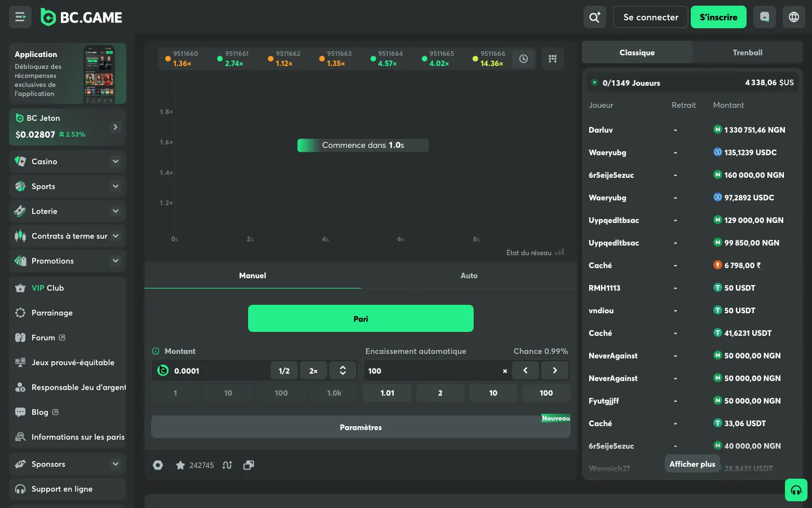Open the search icon in header
The image size is (812, 508).
pos(595,17)
